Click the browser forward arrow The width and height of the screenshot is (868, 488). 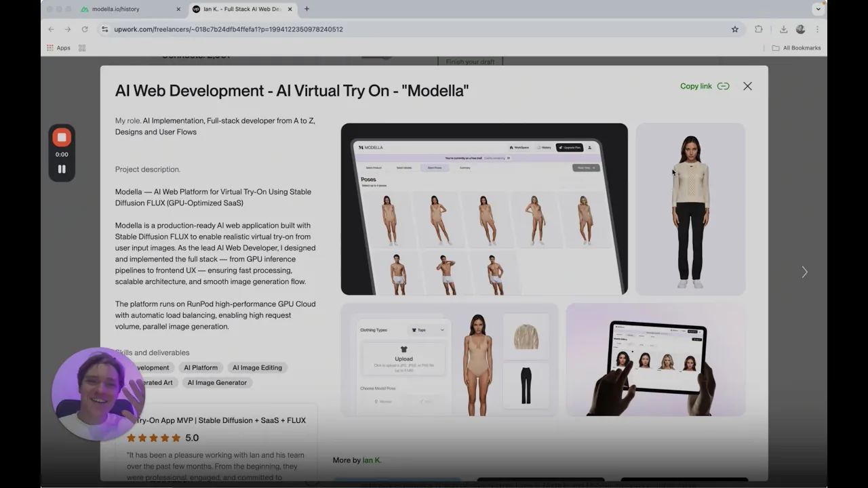pyautogui.click(x=68, y=29)
